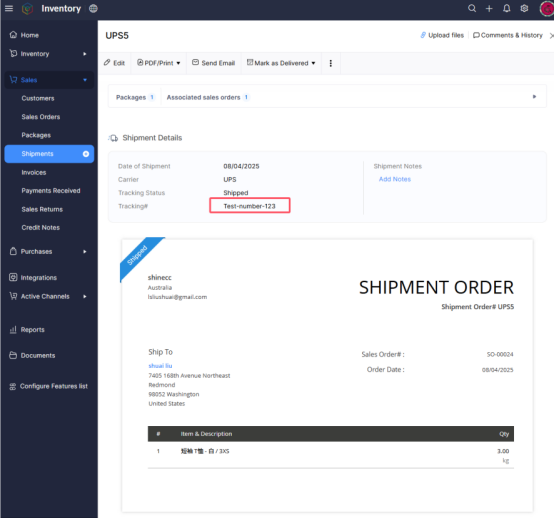Screen dimensions: 554x518
Task: Expand the Purchases sidebar section
Action: tap(48, 252)
